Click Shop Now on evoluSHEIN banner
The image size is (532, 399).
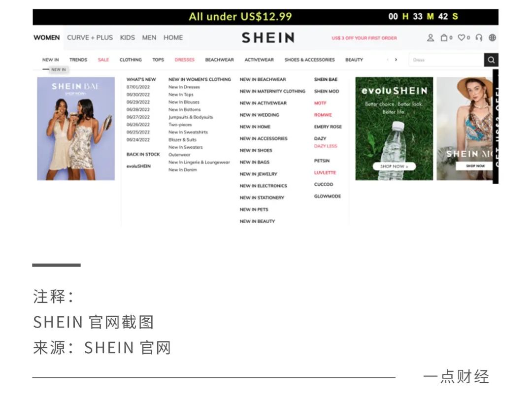(x=394, y=166)
